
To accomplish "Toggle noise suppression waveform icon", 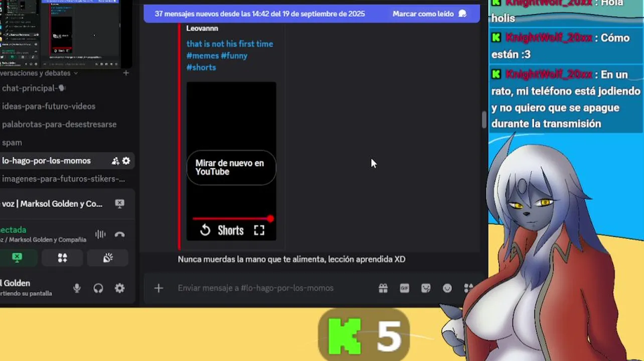I will click(100, 234).
